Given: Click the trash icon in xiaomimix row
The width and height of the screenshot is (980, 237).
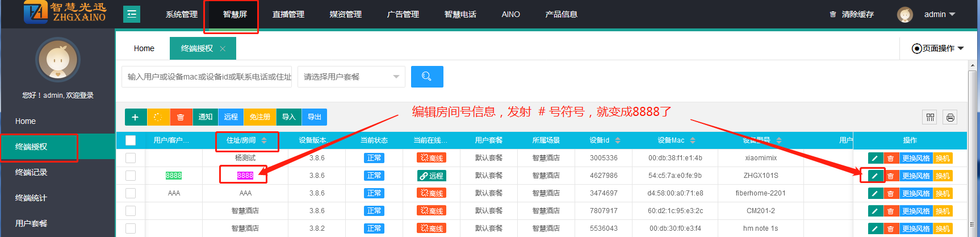Looking at the screenshot, I should click(x=890, y=159).
